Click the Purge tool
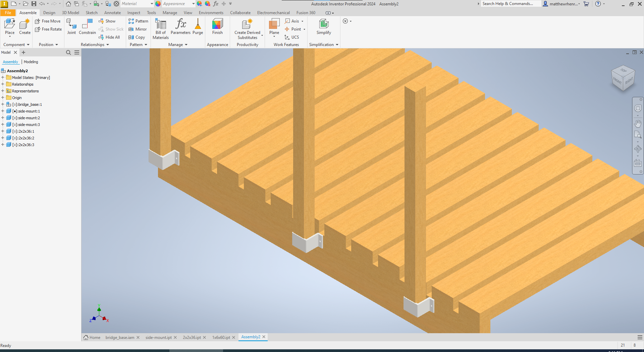This screenshot has width=644, height=352. [x=198, y=27]
